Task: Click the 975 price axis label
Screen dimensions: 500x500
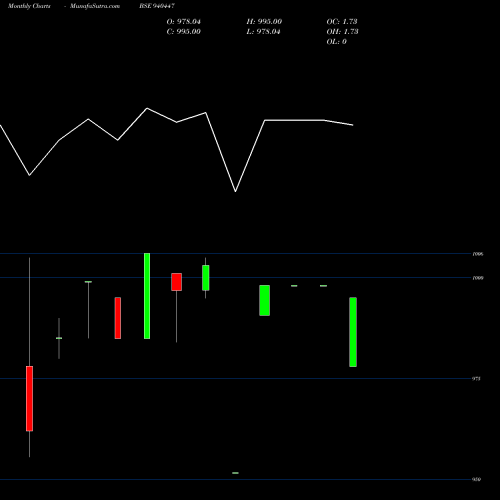Action: [x=477, y=379]
